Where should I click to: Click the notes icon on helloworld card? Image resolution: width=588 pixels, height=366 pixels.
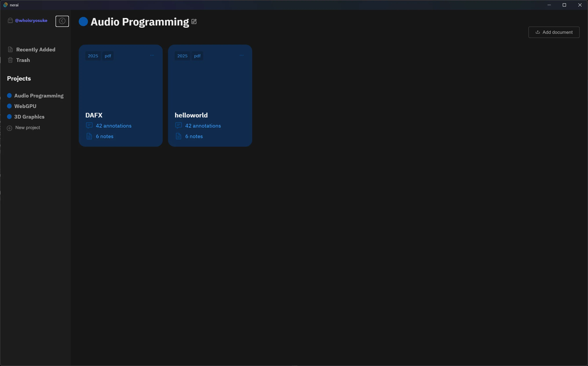tap(179, 136)
